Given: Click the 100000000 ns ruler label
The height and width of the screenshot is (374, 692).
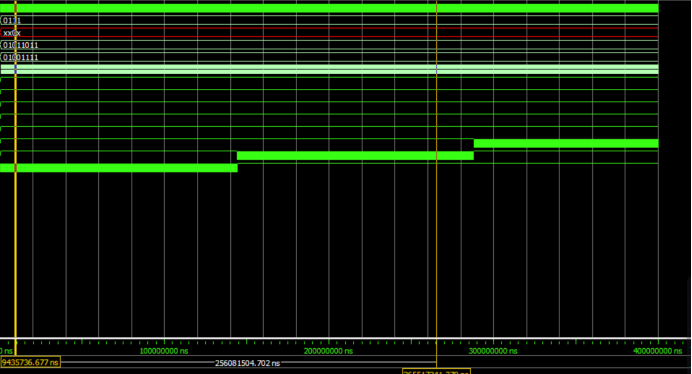Looking at the screenshot, I should [x=164, y=351].
